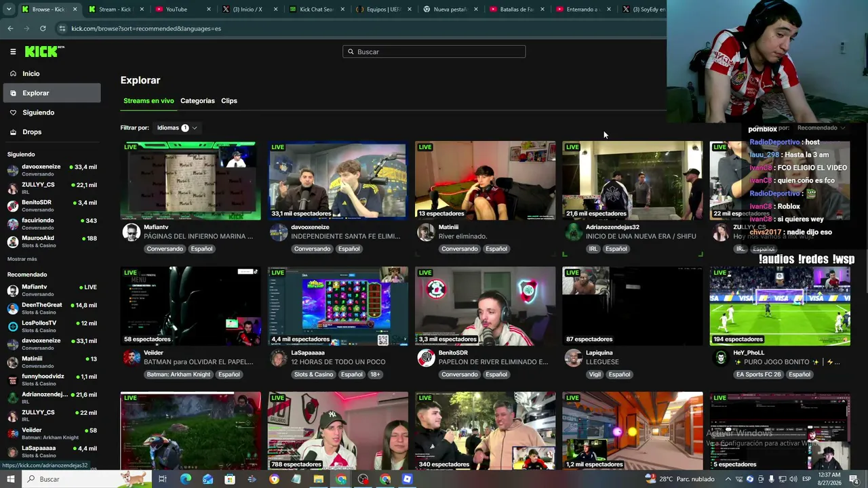Open File Explorer from the taskbar

319,479
